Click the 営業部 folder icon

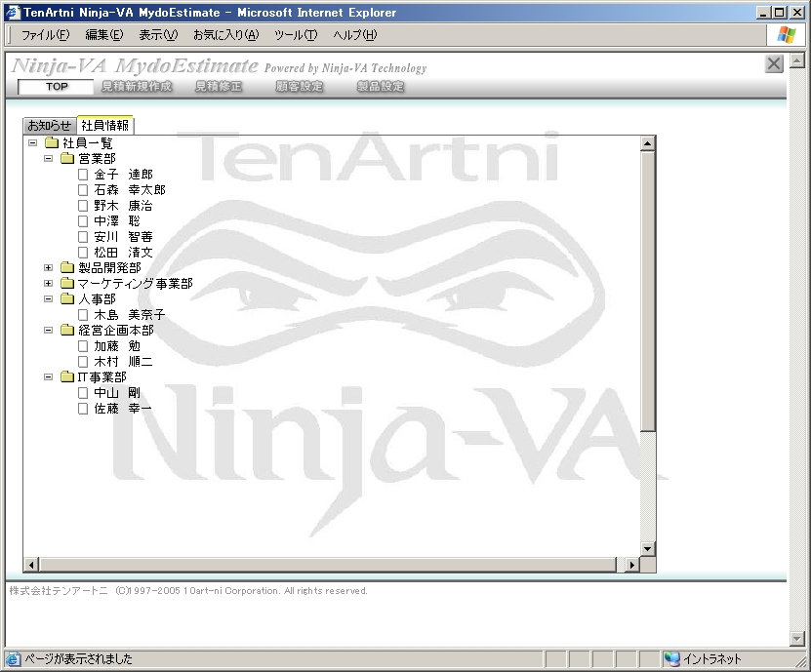pyautogui.click(x=67, y=158)
